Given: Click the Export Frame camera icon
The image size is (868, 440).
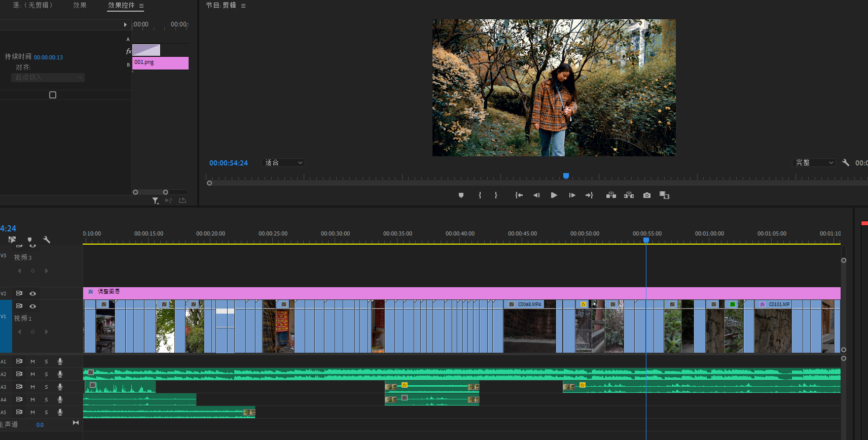Looking at the screenshot, I should pyautogui.click(x=646, y=195).
